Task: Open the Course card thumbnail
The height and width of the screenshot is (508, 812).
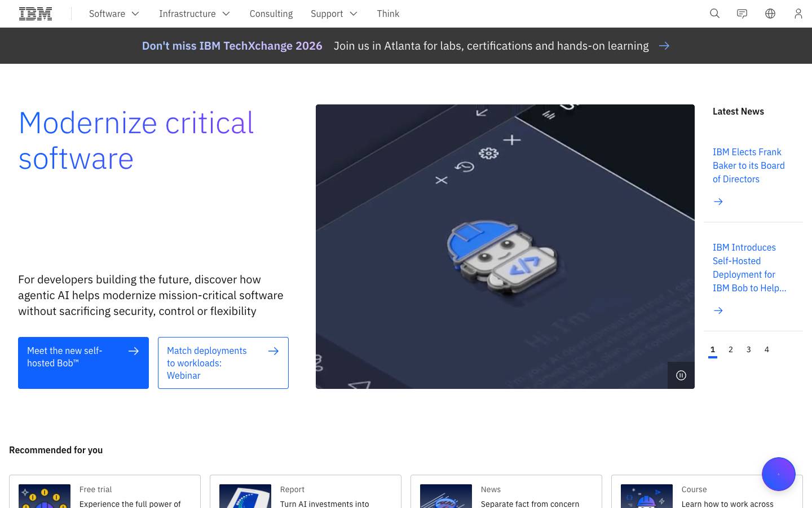Action: 647,496
